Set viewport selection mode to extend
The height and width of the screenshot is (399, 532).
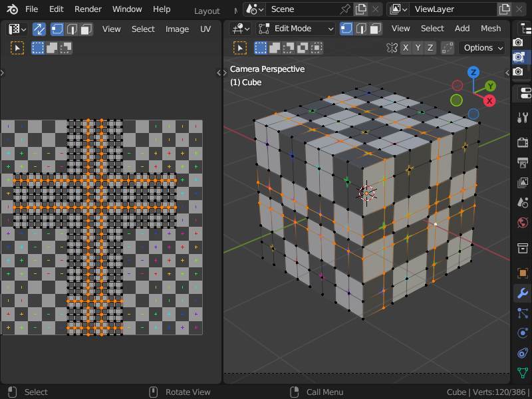275,48
